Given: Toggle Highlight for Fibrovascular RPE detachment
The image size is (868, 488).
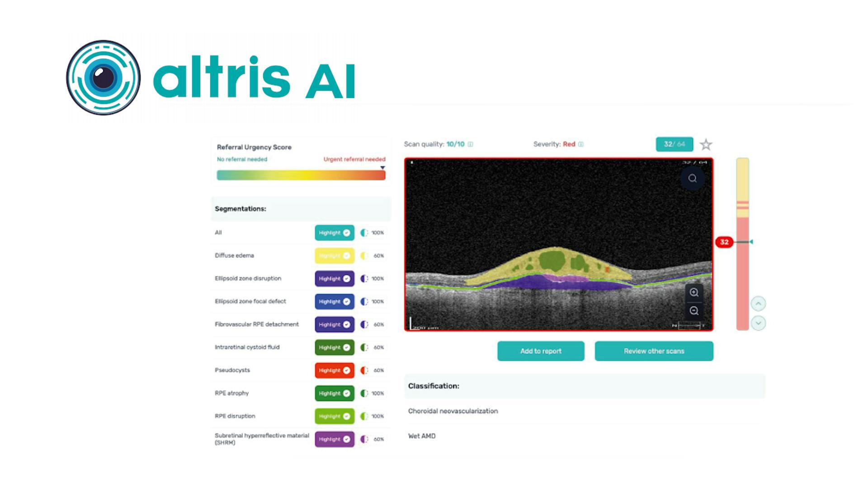Looking at the screenshot, I should pyautogui.click(x=334, y=324).
